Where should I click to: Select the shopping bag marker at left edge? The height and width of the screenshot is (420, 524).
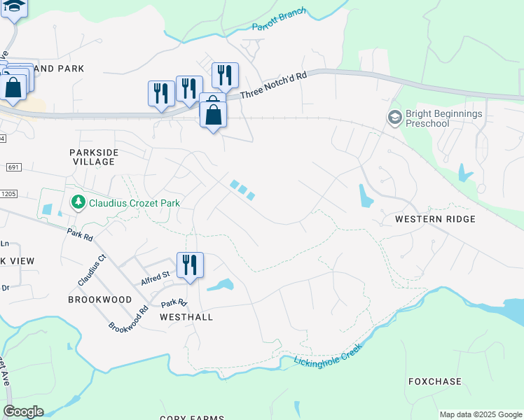(13, 90)
